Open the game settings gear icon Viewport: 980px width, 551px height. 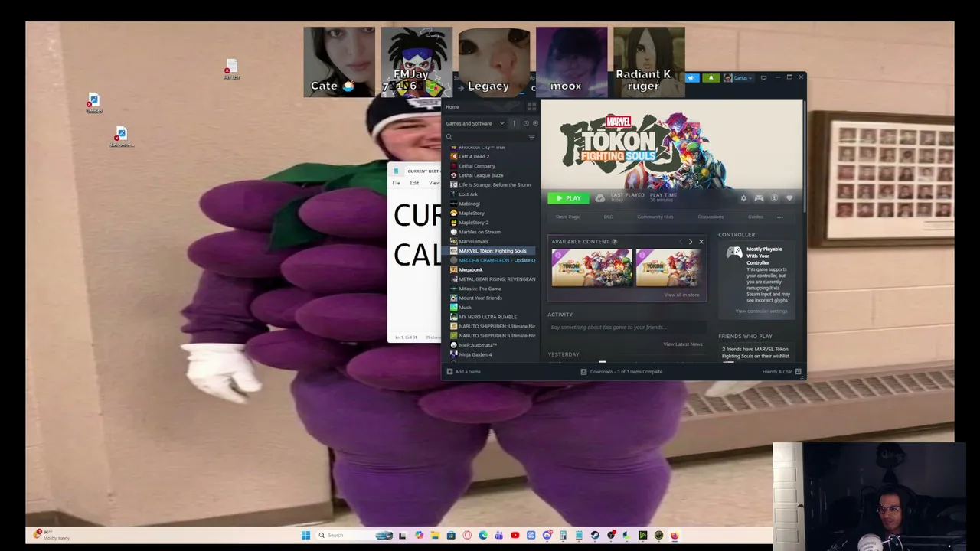(743, 198)
